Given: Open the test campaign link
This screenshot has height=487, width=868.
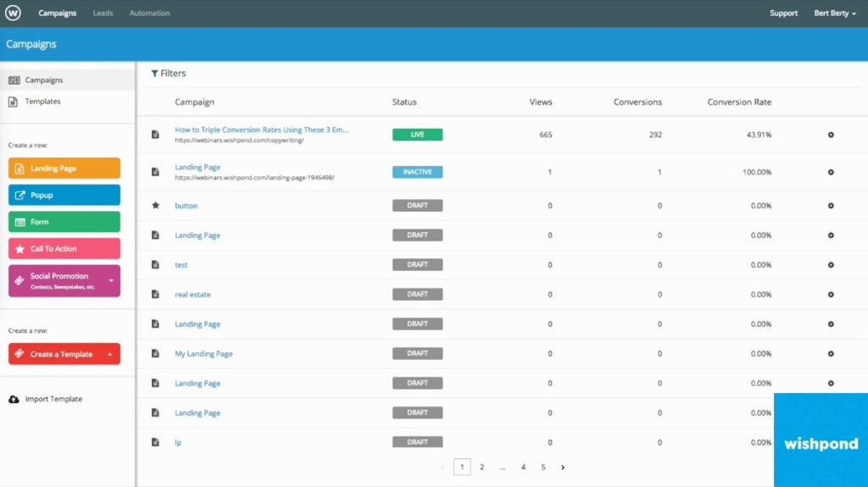Looking at the screenshot, I should click(181, 264).
